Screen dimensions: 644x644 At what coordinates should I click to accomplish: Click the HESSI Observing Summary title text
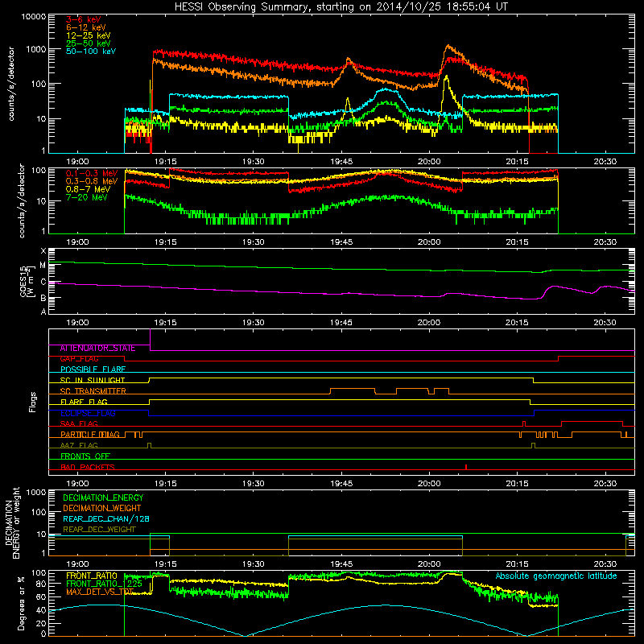pyautogui.click(x=341, y=7)
